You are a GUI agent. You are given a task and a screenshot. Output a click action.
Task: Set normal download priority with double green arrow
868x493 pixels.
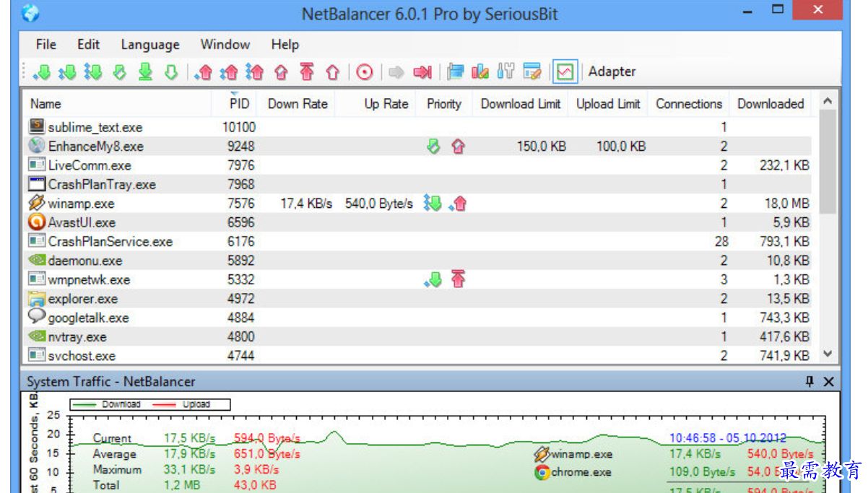[x=66, y=71]
